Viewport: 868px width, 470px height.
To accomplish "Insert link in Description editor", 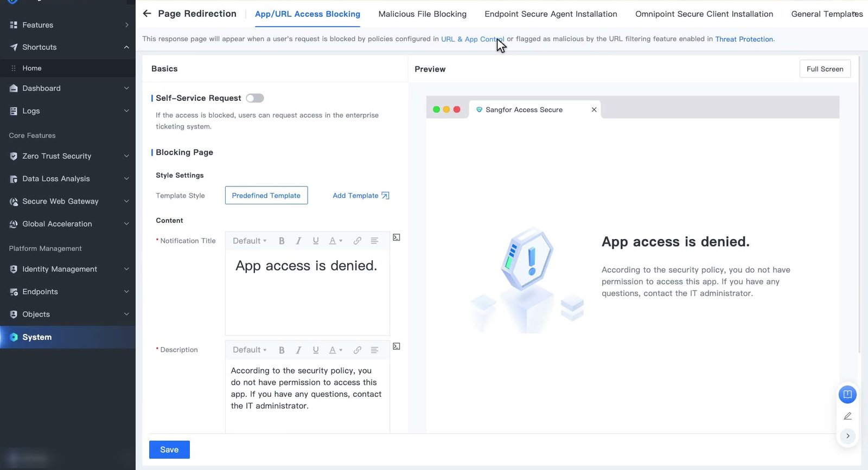I will 358,350.
